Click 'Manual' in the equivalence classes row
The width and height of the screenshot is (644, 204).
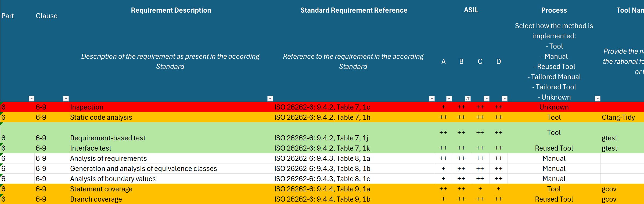point(554,169)
